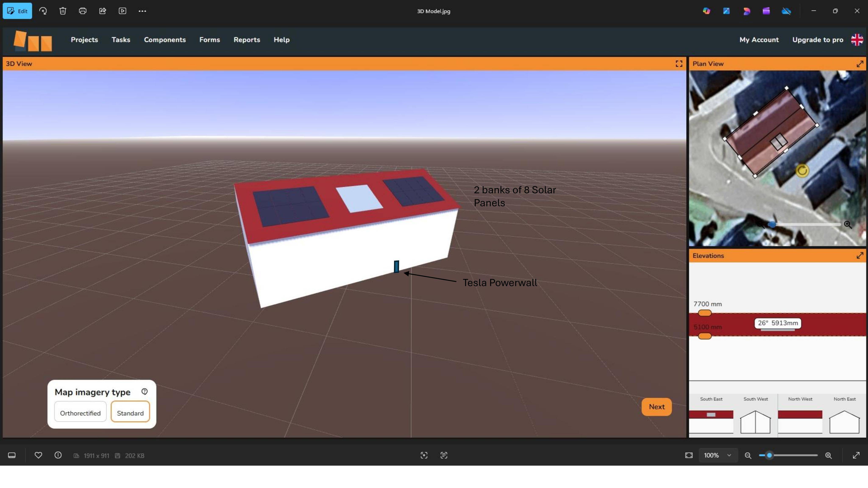Image resolution: width=868 pixels, height=488 pixels.
Task: Delete the image using the trash icon
Action: click(x=63, y=11)
